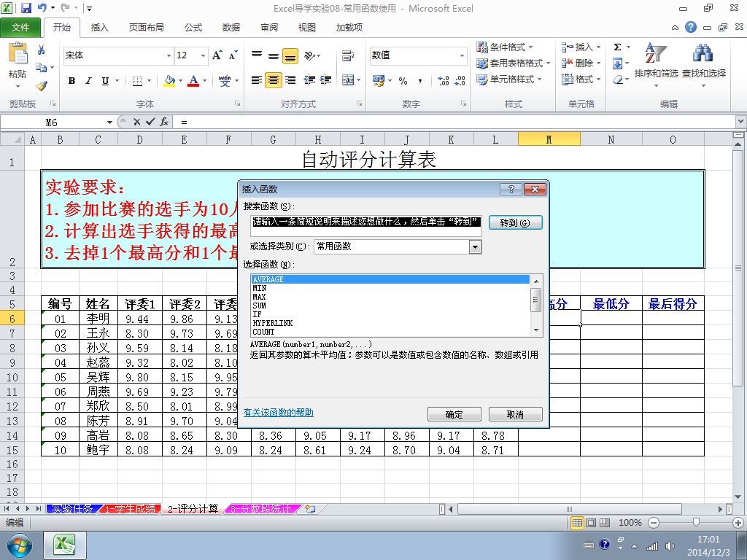The height and width of the screenshot is (560, 747).
Task: Toggle Bold formatting
Action: [x=71, y=80]
